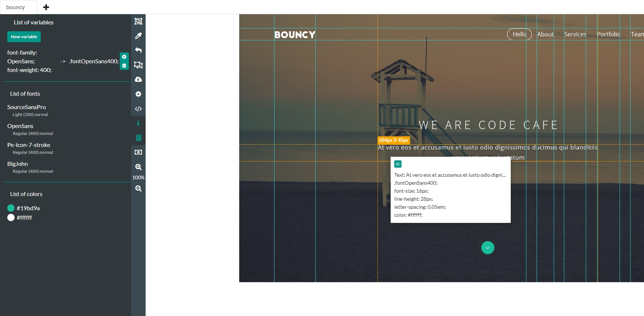Click the List of colors heading
The height and width of the screenshot is (316, 644).
pyautogui.click(x=26, y=194)
